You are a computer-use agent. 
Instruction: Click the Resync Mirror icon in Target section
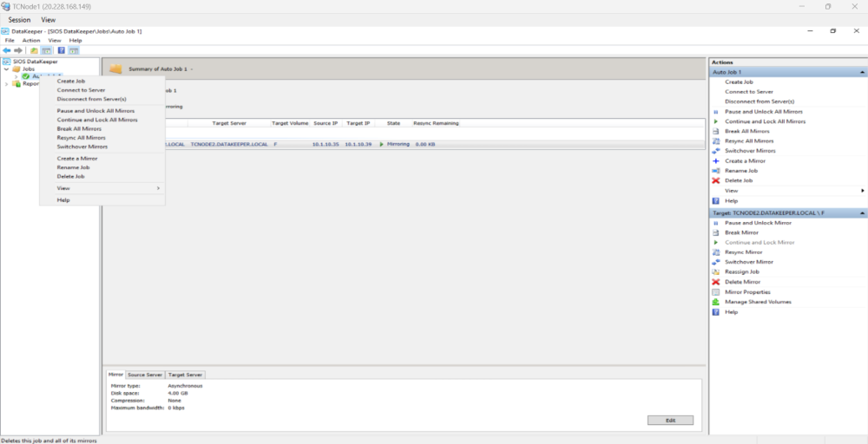[x=715, y=252]
